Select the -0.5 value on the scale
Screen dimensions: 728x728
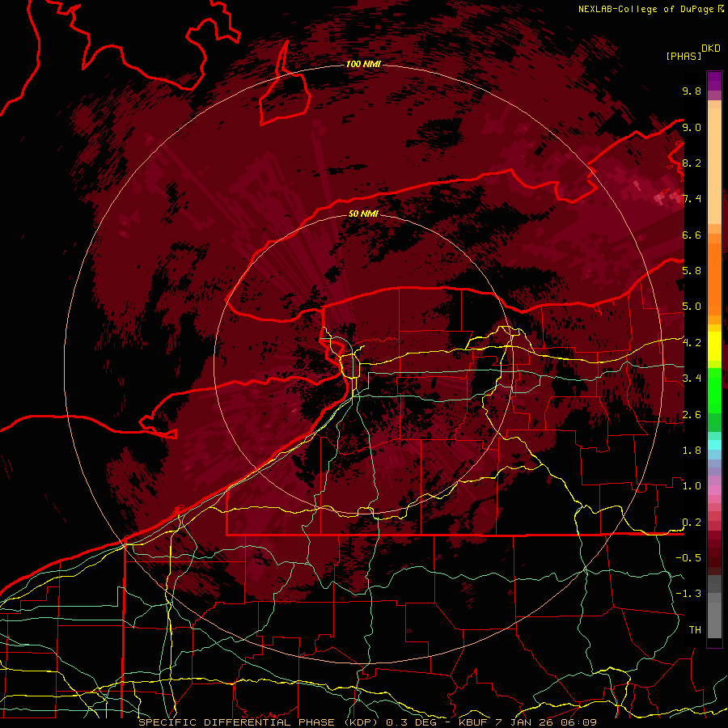688,558
